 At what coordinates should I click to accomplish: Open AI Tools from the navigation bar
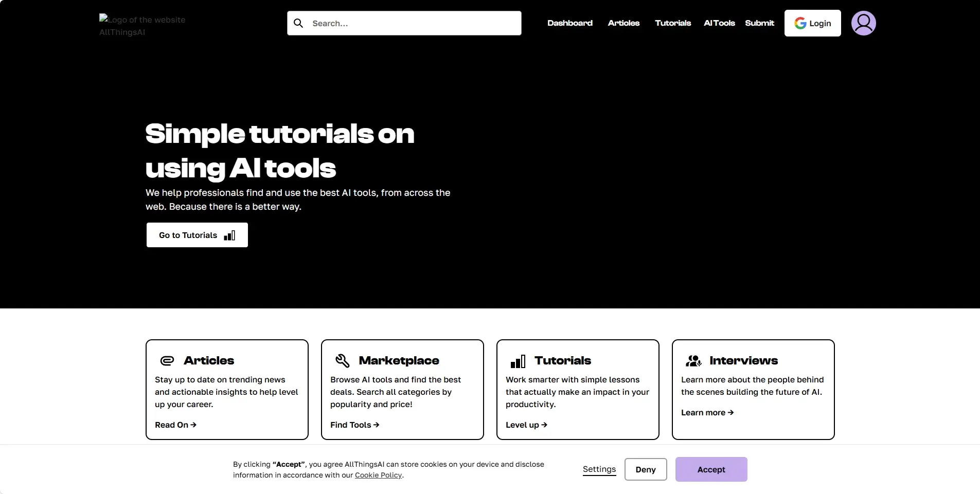719,23
